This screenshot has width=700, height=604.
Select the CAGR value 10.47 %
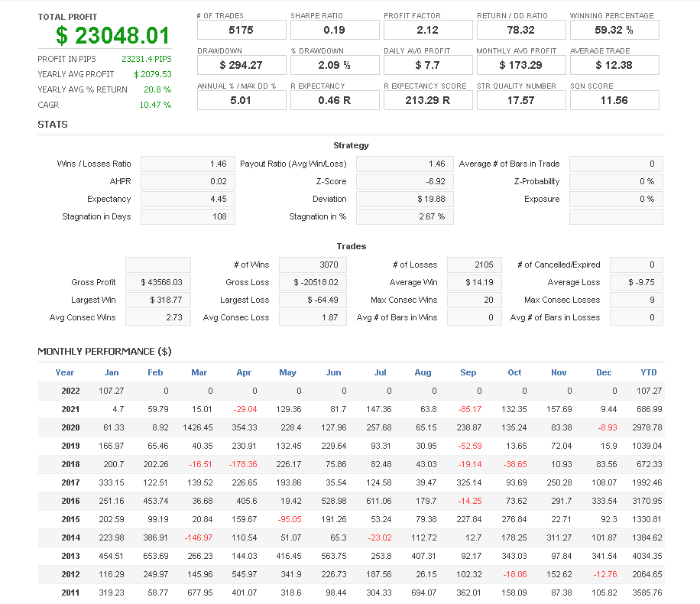tap(155, 105)
